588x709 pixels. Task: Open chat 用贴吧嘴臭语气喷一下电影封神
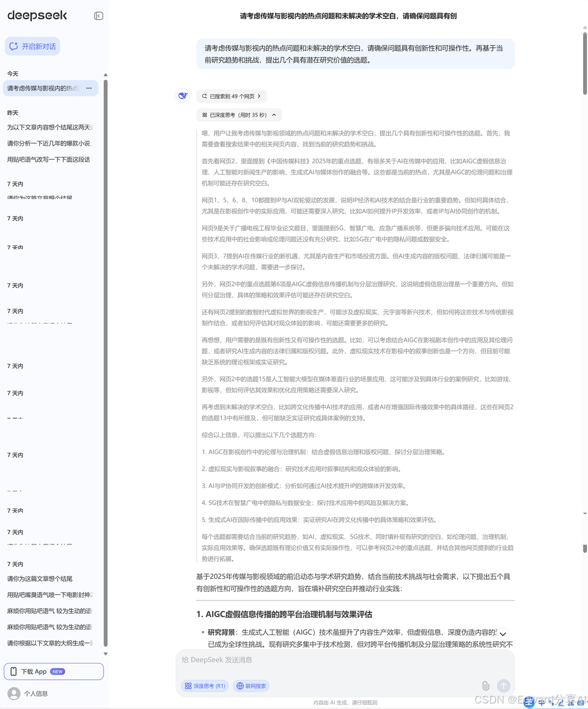tap(50, 595)
